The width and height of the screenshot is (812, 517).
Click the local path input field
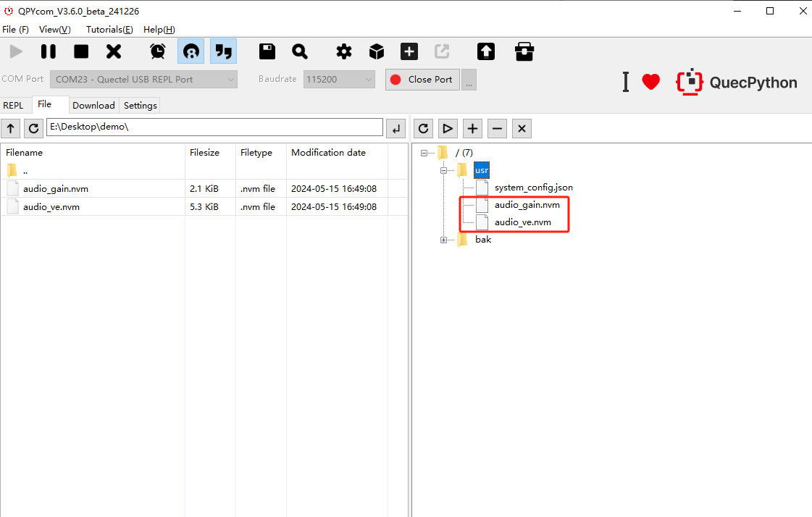pyautogui.click(x=214, y=127)
